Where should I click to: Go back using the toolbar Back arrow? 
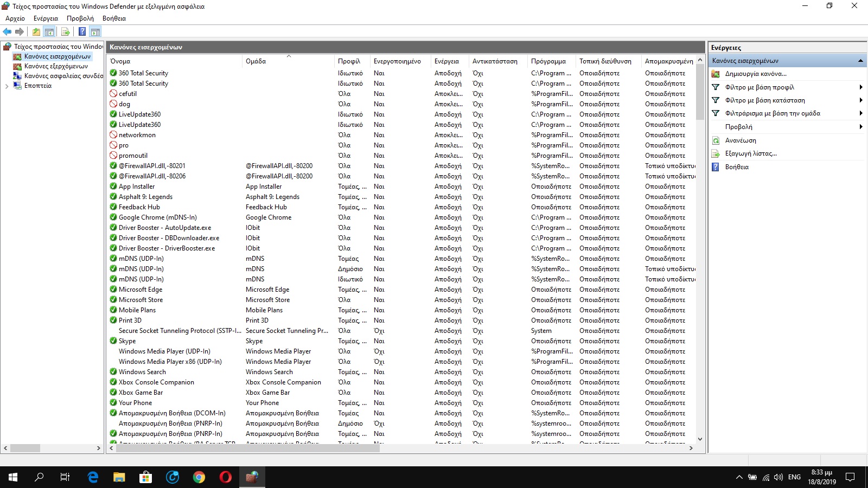tap(7, 32)
